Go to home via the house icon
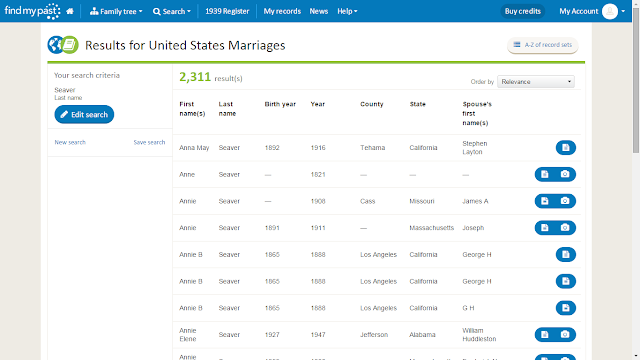 click(x=70, y=11)
